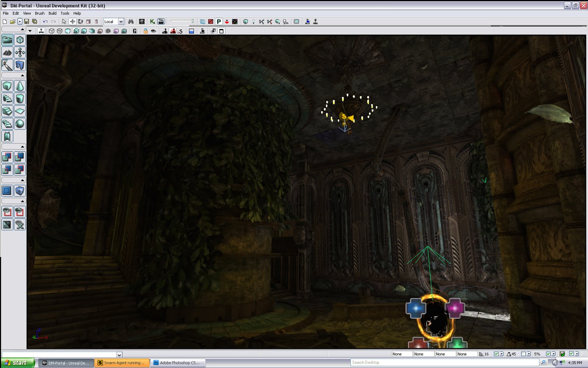Viewport: 588px width, 368px height.
Task: Click the desktop search magnifier button
Action: [x=543, y=362]
